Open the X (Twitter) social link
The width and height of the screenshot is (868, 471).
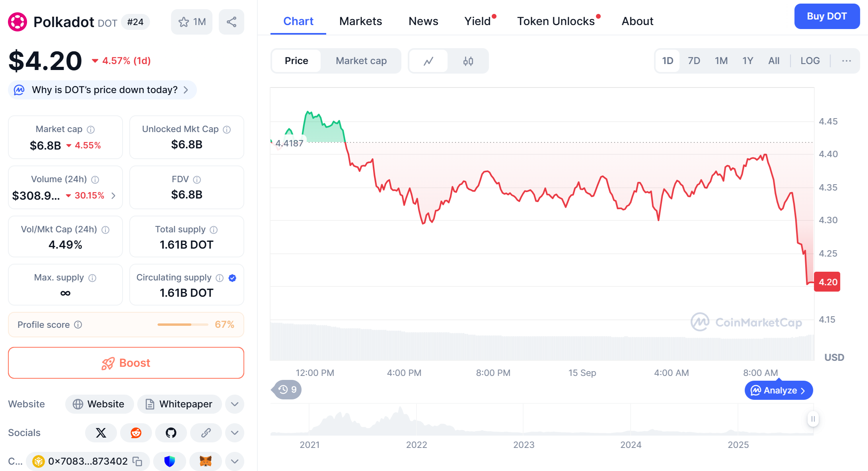[x=101, y=432]
